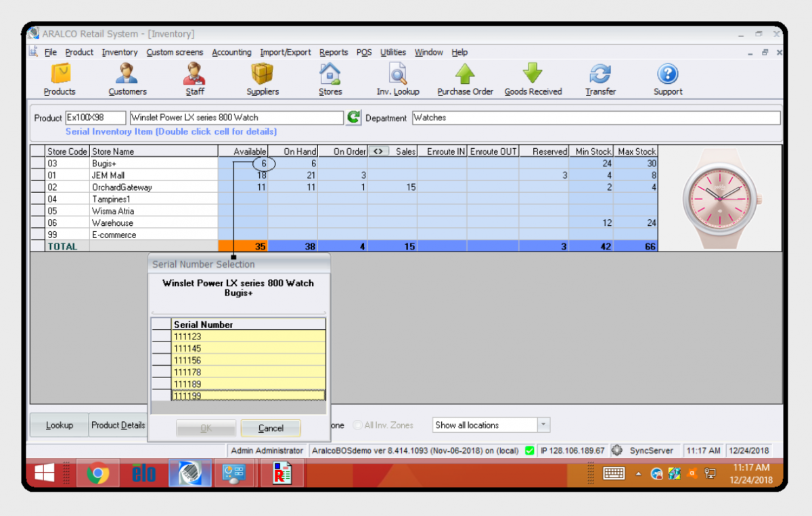Select serial number 111189
This screenshot has height=516, width=812.
tap(248, 384)
